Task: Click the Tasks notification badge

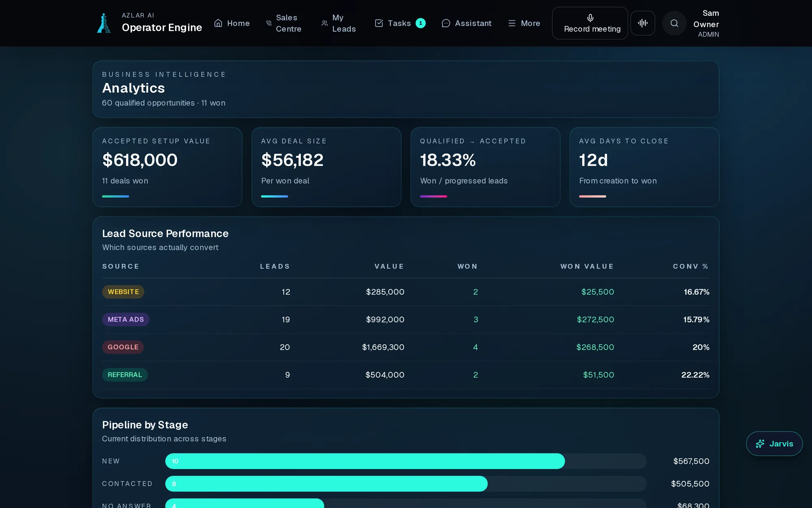Action: pos(421,23)
